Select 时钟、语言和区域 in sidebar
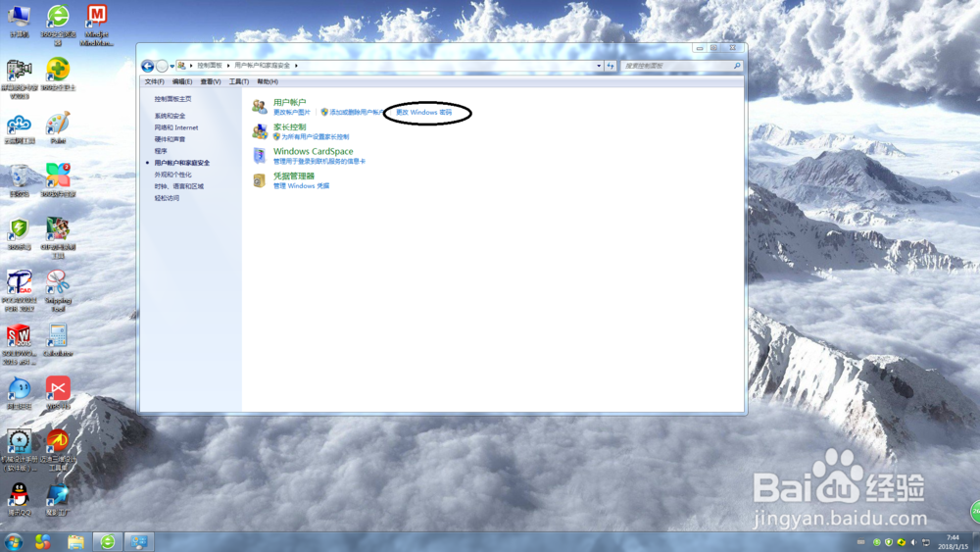980x552 pixels. point(178,186)
